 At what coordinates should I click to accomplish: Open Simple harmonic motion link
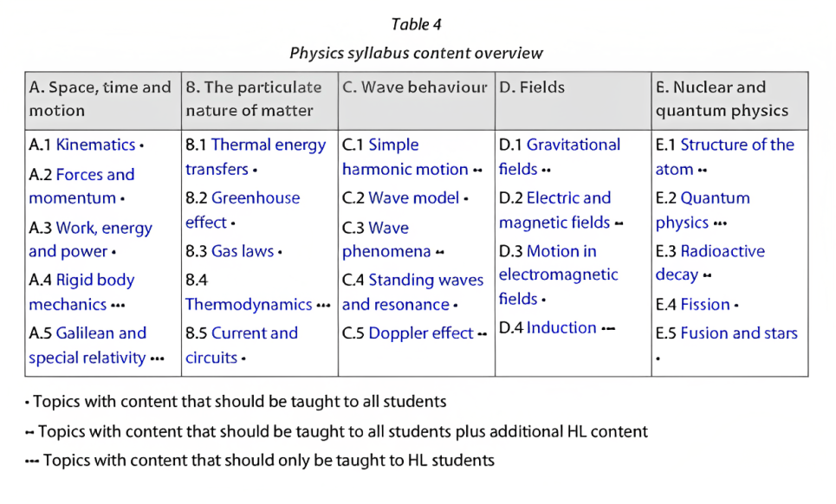tap(393, 145)
